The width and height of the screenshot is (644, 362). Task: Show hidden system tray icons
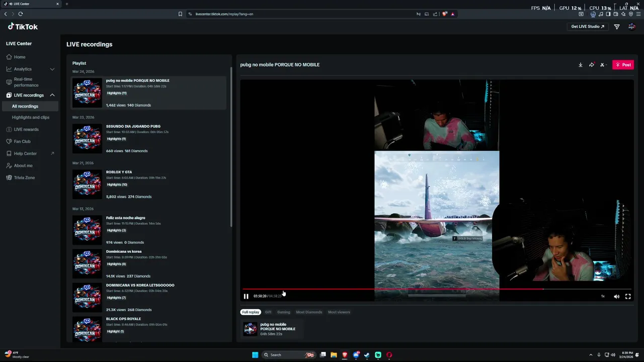591,355
